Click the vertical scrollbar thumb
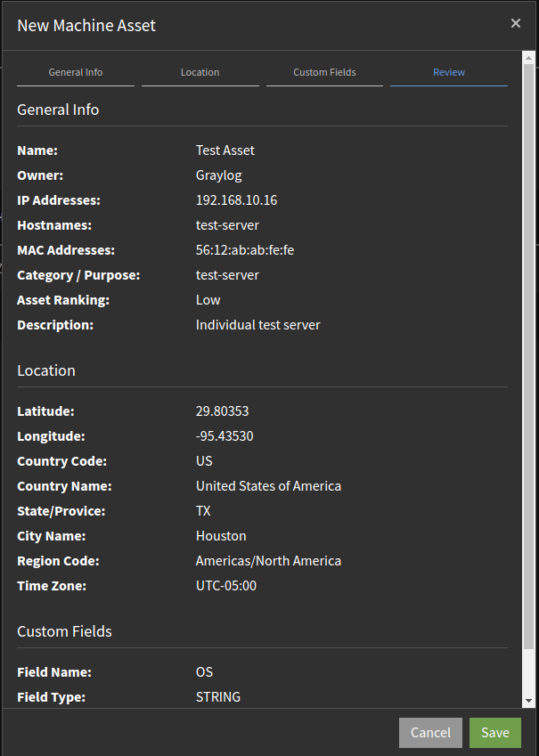Screen dimensions: 539x756 click(528, 356)
